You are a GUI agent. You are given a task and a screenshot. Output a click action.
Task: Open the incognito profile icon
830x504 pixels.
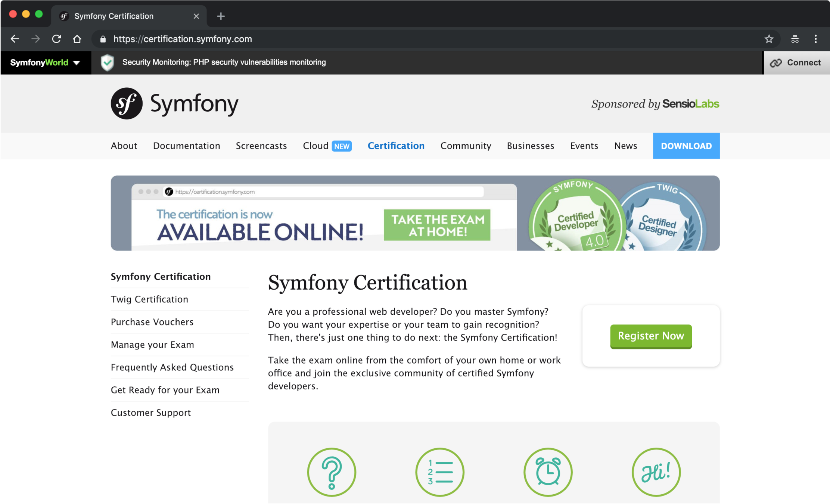coord(795,39)
